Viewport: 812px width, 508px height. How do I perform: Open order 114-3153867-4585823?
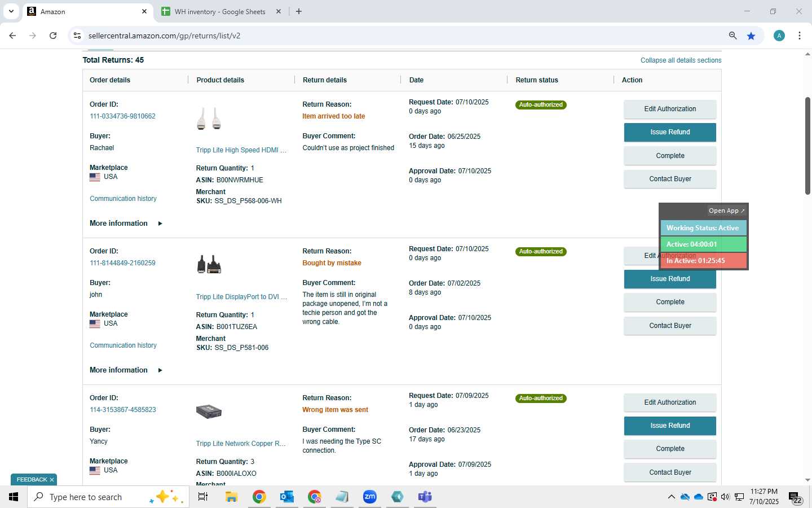click(x=123, y=410)
